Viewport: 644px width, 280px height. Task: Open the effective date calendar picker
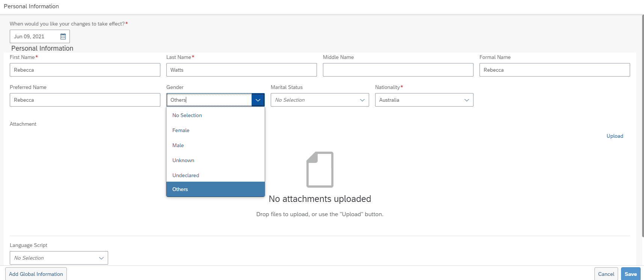pos(63,36)
